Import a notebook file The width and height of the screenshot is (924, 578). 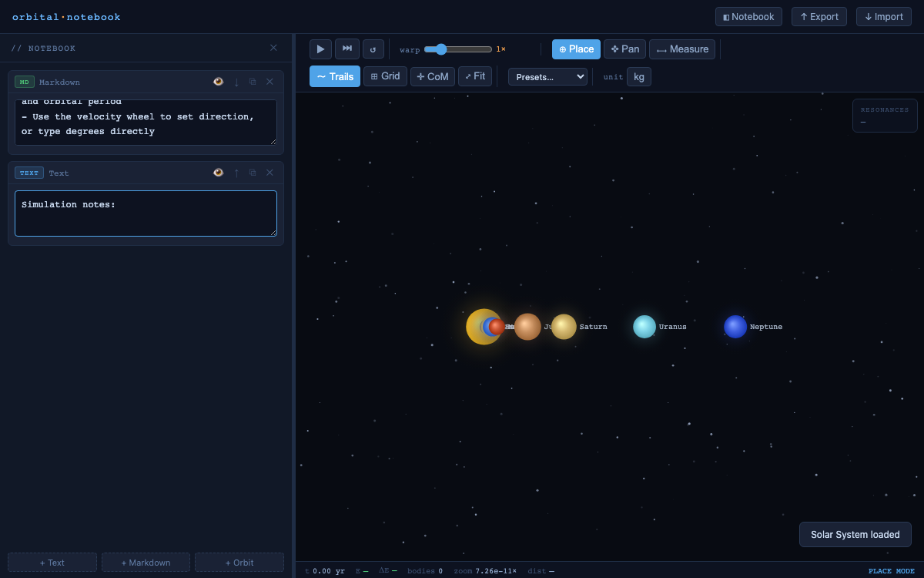tap(884, 17)
